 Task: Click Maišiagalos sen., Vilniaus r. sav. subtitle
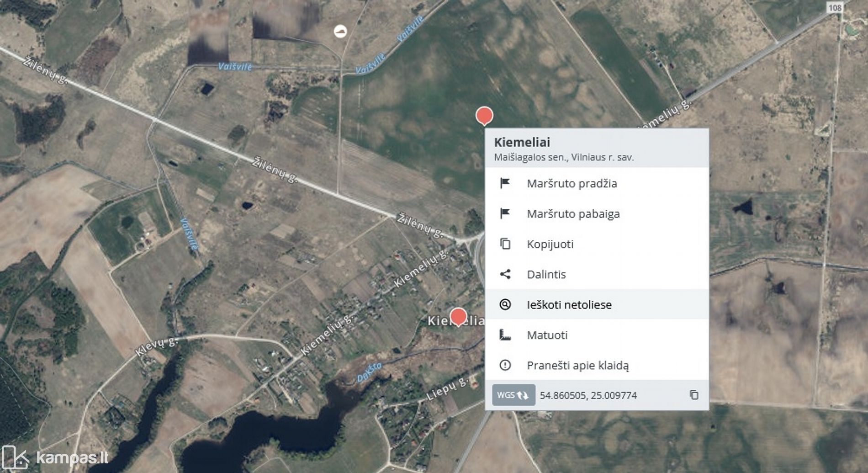point(564,157)
